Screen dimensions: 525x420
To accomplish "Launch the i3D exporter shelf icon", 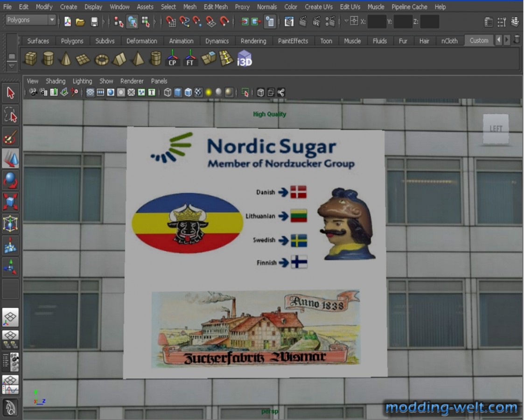I will pyautogui.click(x=245, y=59).
